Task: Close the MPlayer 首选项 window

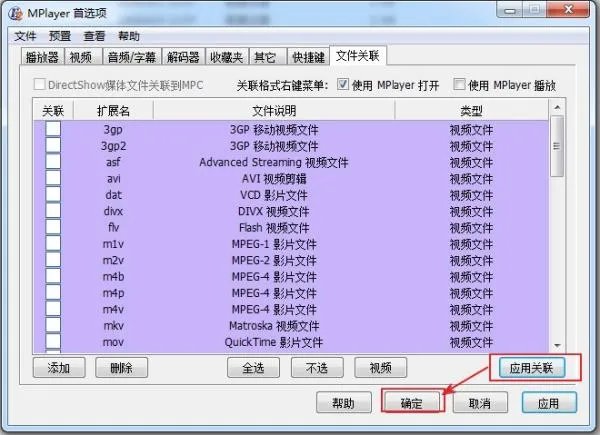Action: coord(569,9)
